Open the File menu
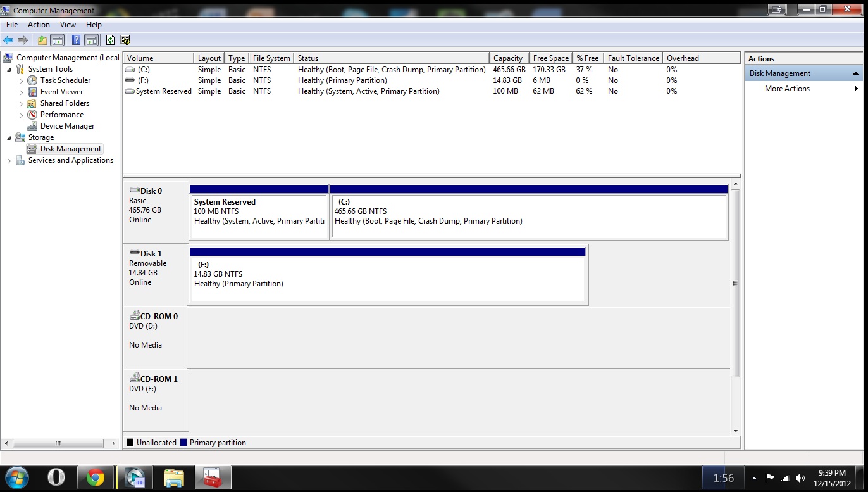Screen dimensions: 868x492 pos(12,25)
